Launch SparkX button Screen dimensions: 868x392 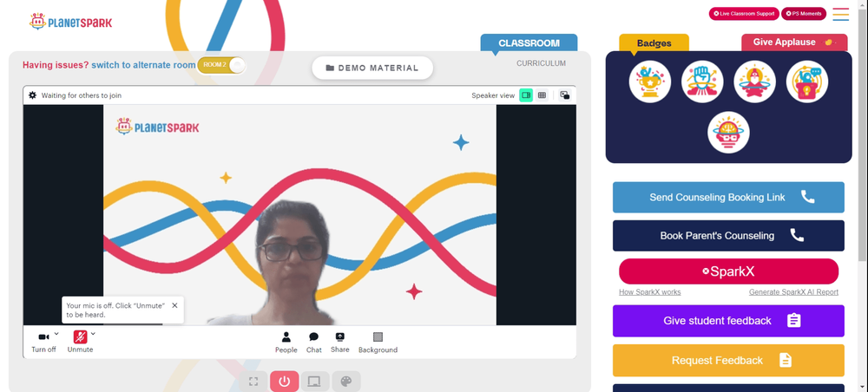click(x=728, y=271)
